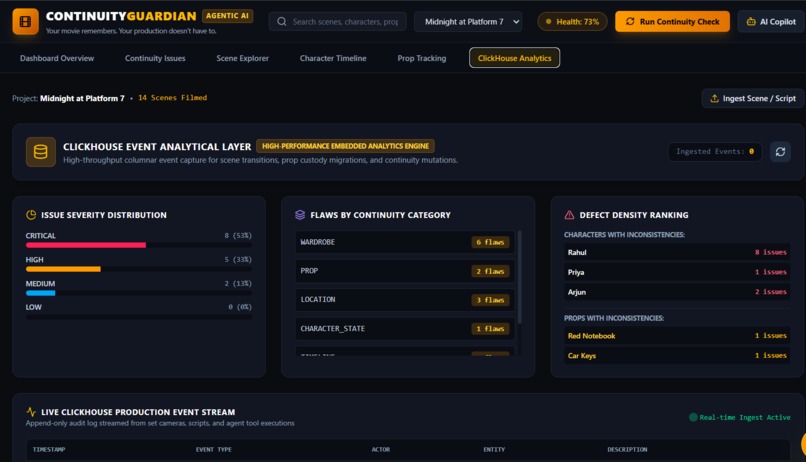Open the Scene Explorer tab
This screenshot has width=806, height=462.
pyautogui.click(x=242, y=58)
